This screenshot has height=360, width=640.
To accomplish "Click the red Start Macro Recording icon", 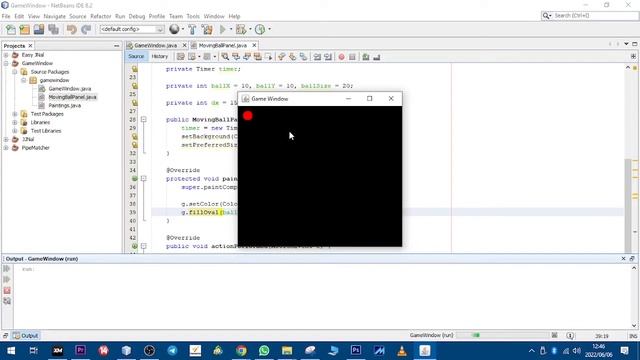I will [x=342, y=57].
